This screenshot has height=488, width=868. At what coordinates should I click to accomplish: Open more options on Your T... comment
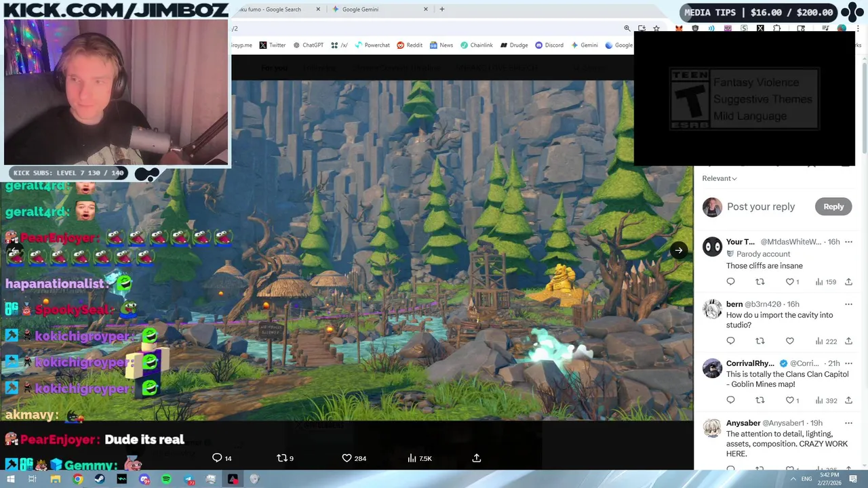click(848, 242)
